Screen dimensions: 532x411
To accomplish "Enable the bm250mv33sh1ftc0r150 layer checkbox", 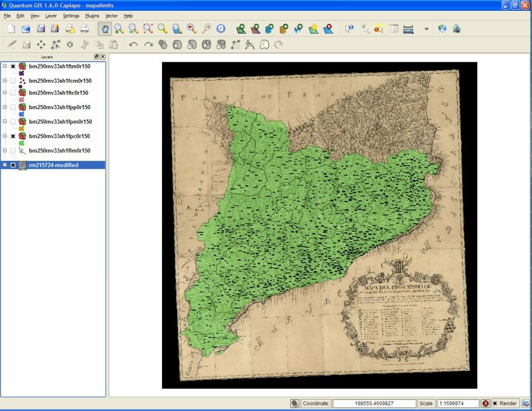I will pyautogui.click(x=13, y=92).
